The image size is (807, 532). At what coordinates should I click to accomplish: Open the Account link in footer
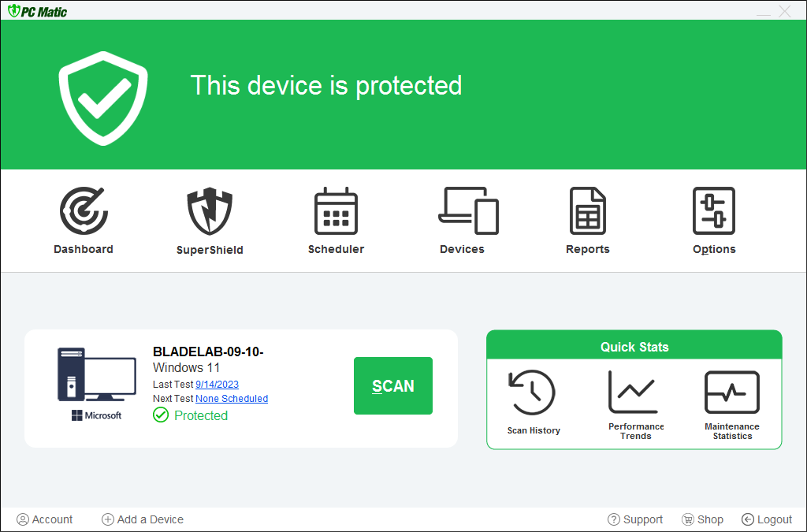(45, 519)
